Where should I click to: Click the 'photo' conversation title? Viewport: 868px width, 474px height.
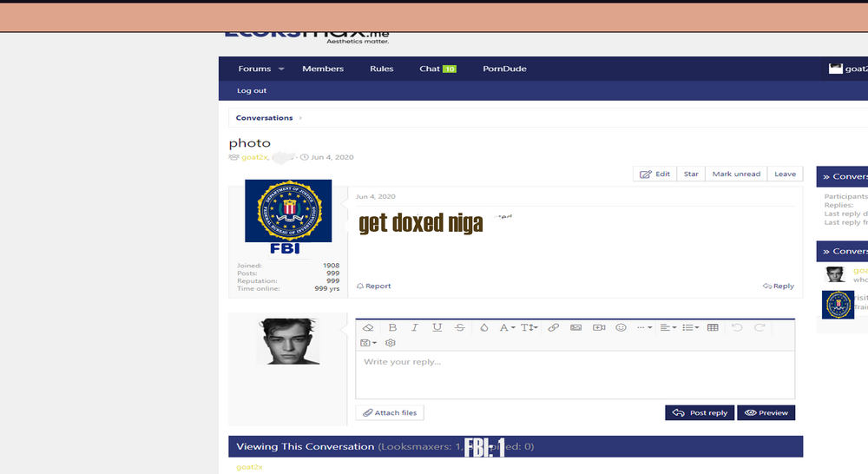250,143
